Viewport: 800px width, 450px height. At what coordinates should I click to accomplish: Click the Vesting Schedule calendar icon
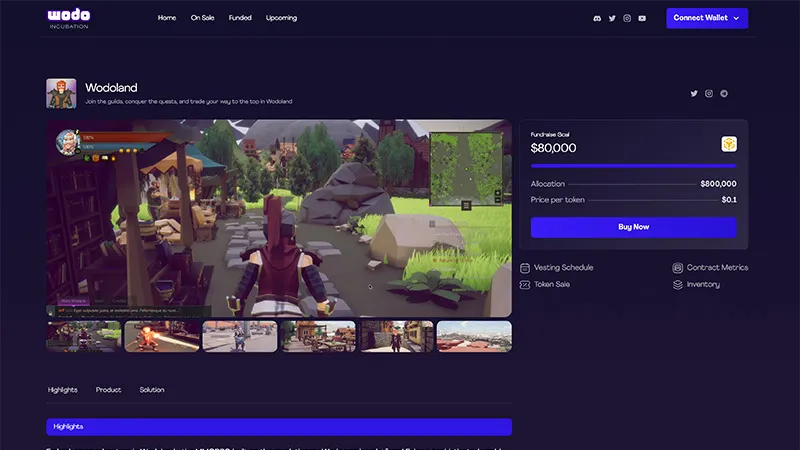(x=524, y=268)
